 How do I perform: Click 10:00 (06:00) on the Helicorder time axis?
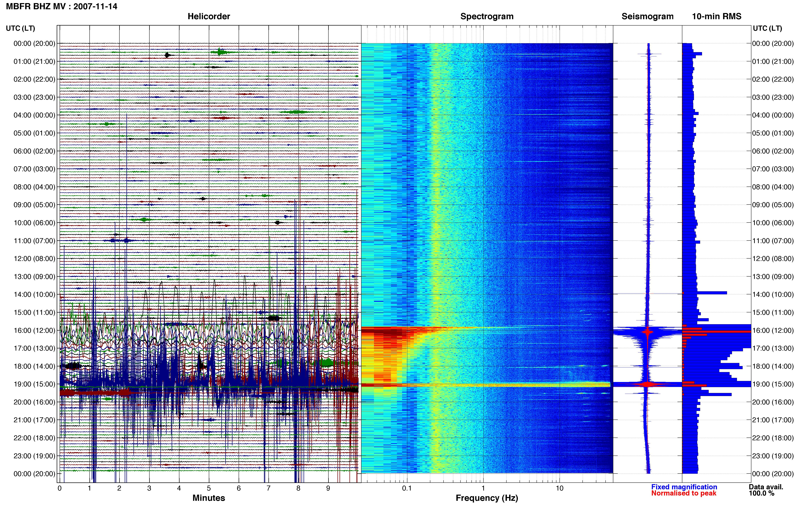click(x=34, y=223)
